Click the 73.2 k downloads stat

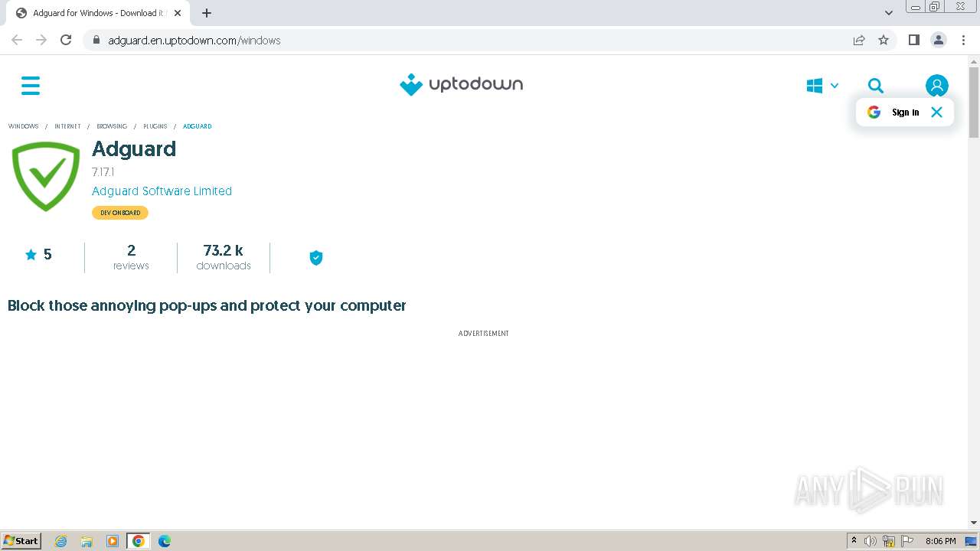pyautogui.click(x=224, y=257)
